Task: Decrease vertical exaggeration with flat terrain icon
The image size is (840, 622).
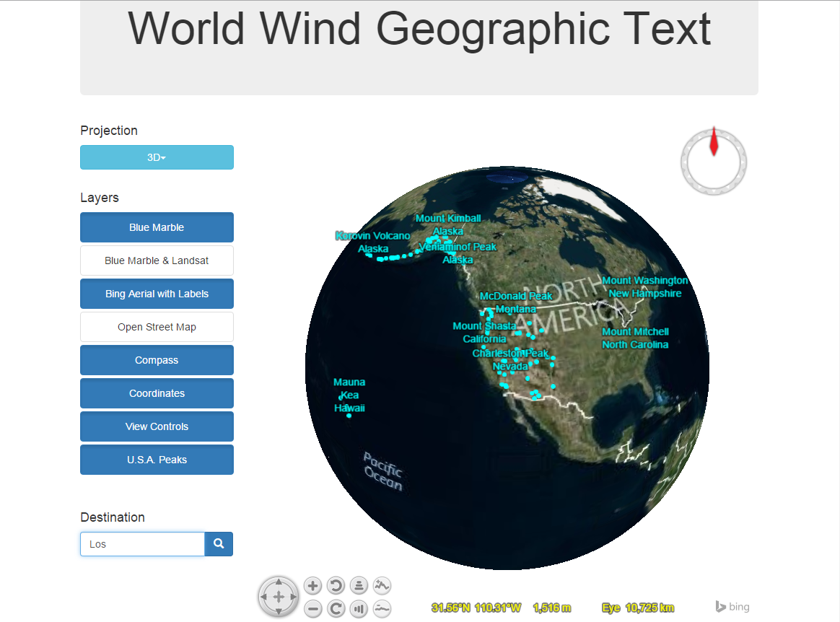Action: [382, 609]
